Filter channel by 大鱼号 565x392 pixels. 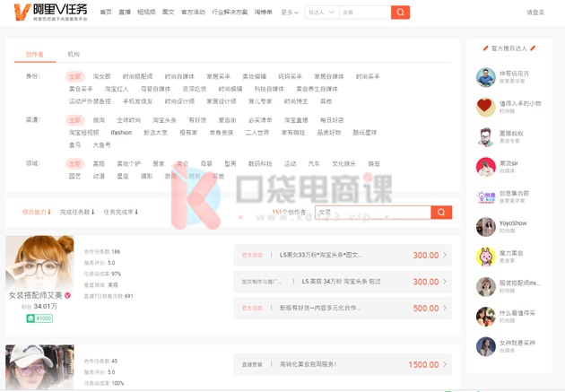101,144
